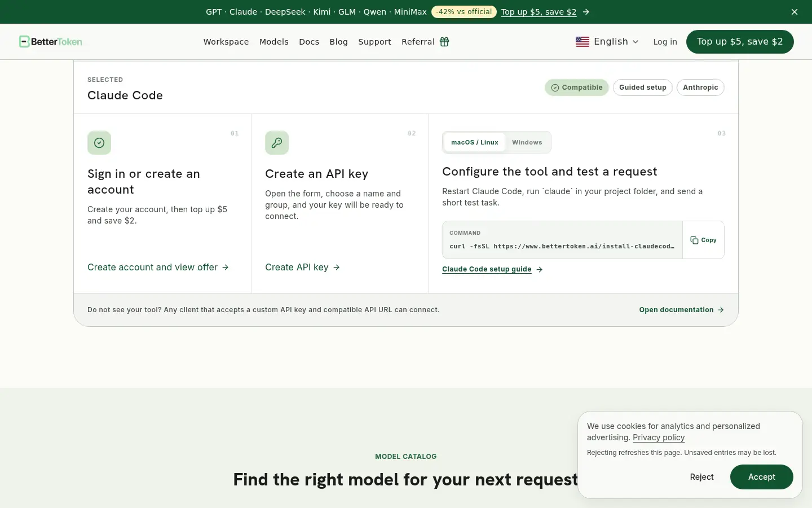Viewport: 812px width, 508px height.
Task: Click the header 'Top up $5, save $2' button
Action: tap(740, 42)
